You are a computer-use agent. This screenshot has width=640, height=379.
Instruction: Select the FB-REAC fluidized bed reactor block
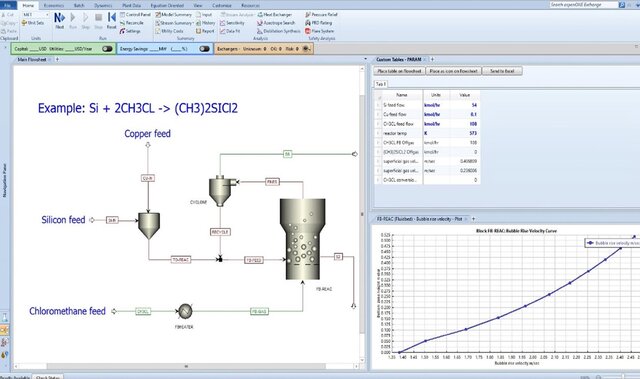tap(302, 239)
